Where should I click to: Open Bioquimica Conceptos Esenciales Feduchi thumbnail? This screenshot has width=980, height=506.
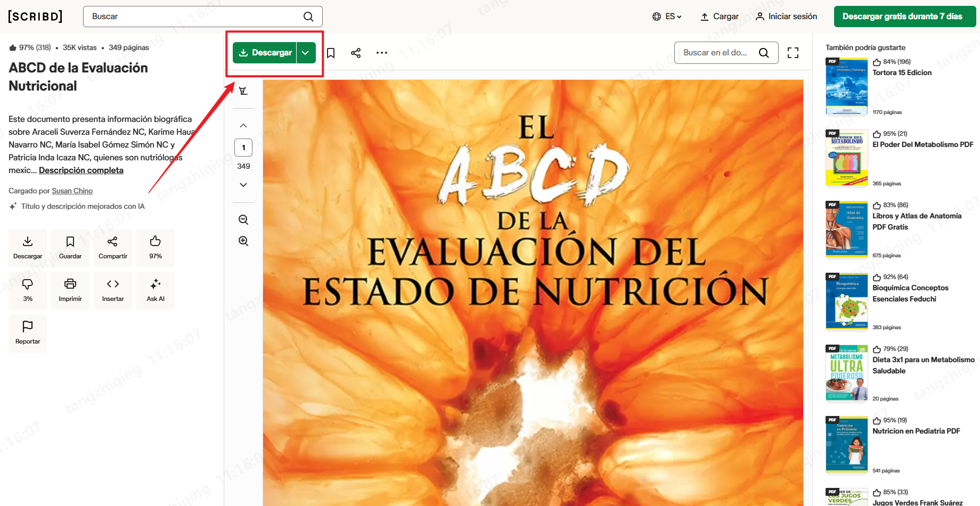[x=847, y=301]
